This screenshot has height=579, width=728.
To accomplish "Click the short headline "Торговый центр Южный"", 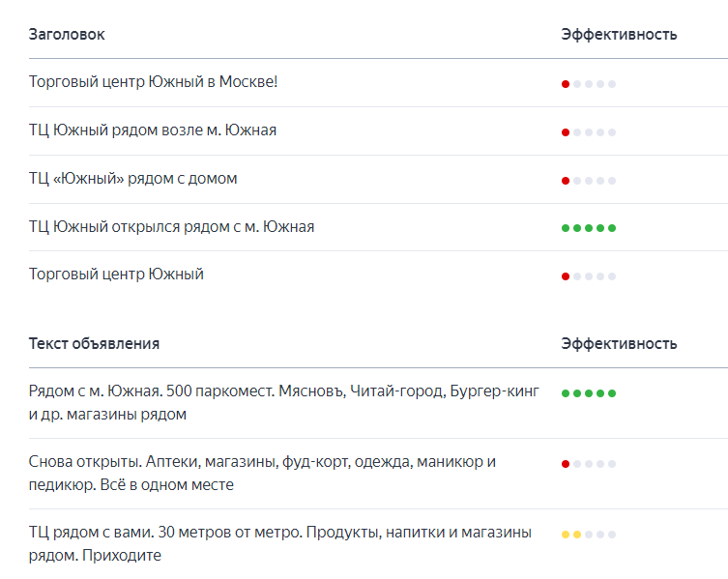I will 116,275.
